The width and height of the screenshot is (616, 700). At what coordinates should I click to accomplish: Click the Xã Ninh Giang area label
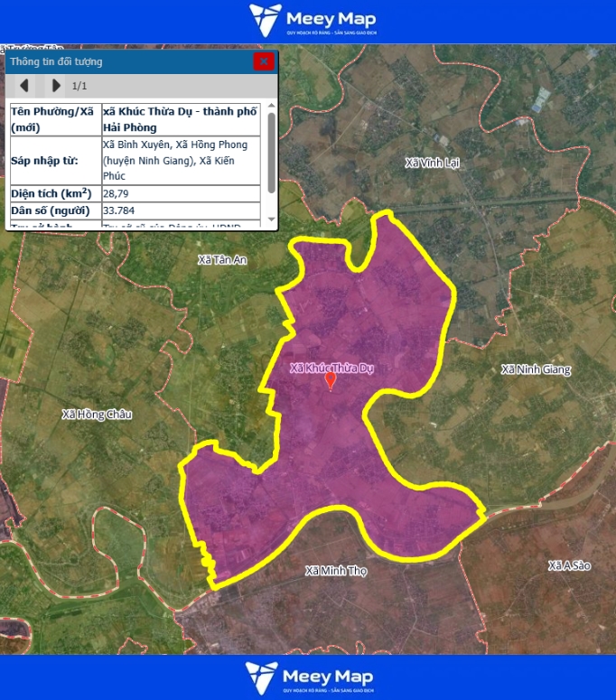pos(536,369)
